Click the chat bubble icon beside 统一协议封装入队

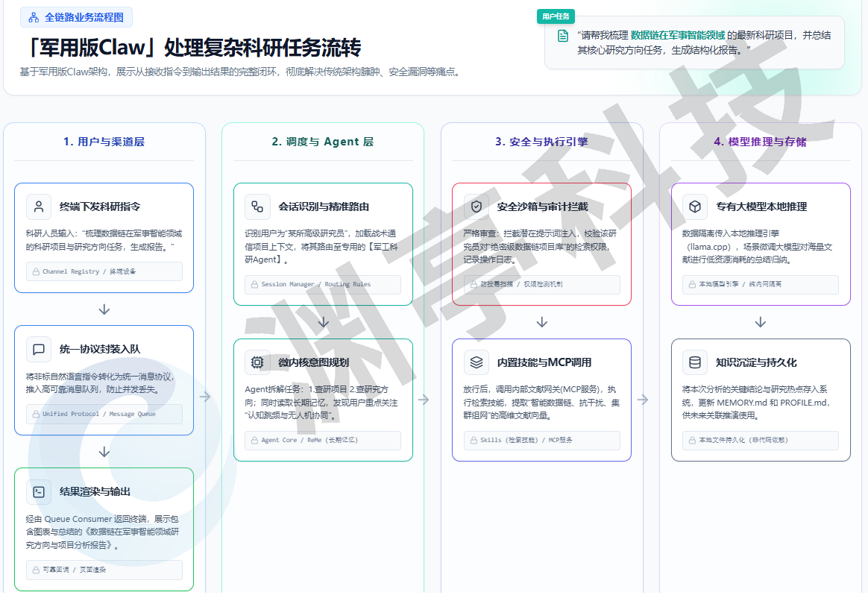pyautogui.click(x=39, y=349)
